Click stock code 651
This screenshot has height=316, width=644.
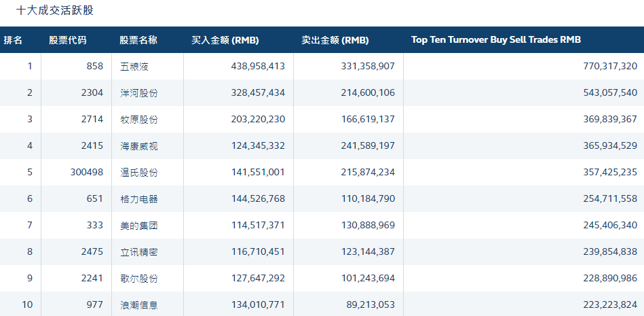[x=95, y=198]
